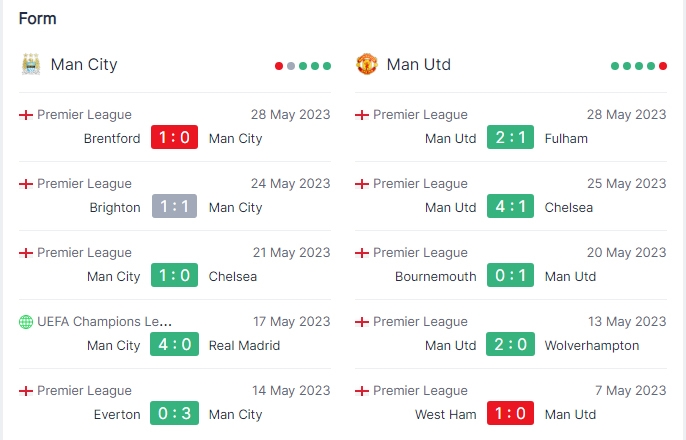Click Wolverhampton team name
Viewport: 686px width, 440px height.
click(592, 346)
